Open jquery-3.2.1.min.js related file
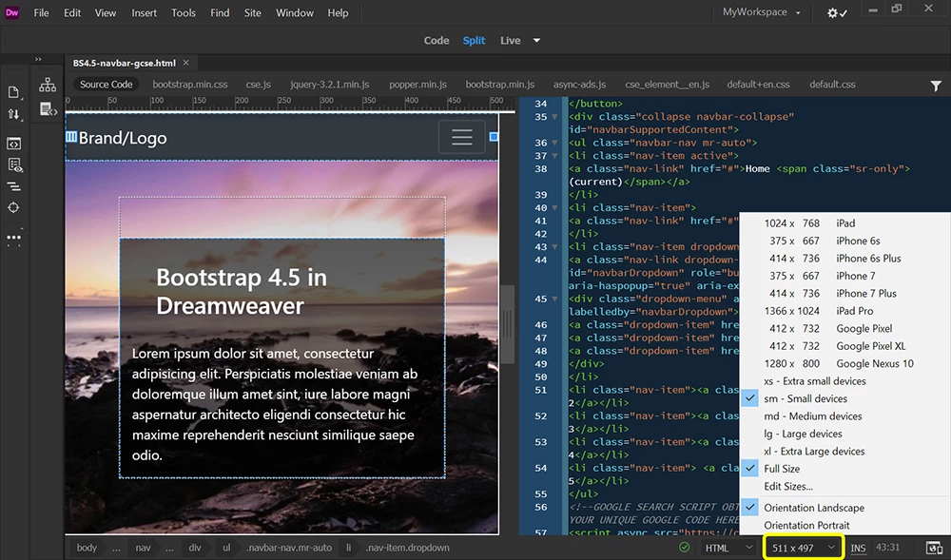The height and width of the screenshot is (560, 951). point(329,85)
